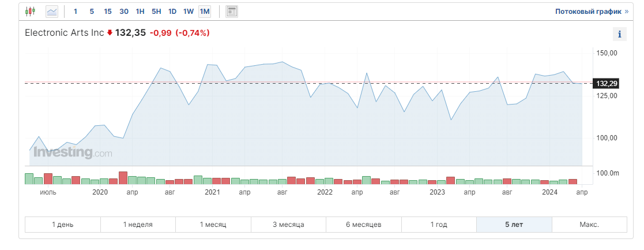The height and width of the screenshot is (250, 644).
Task: Choose the 1 неделя range tab
Action: pos(138,225)
